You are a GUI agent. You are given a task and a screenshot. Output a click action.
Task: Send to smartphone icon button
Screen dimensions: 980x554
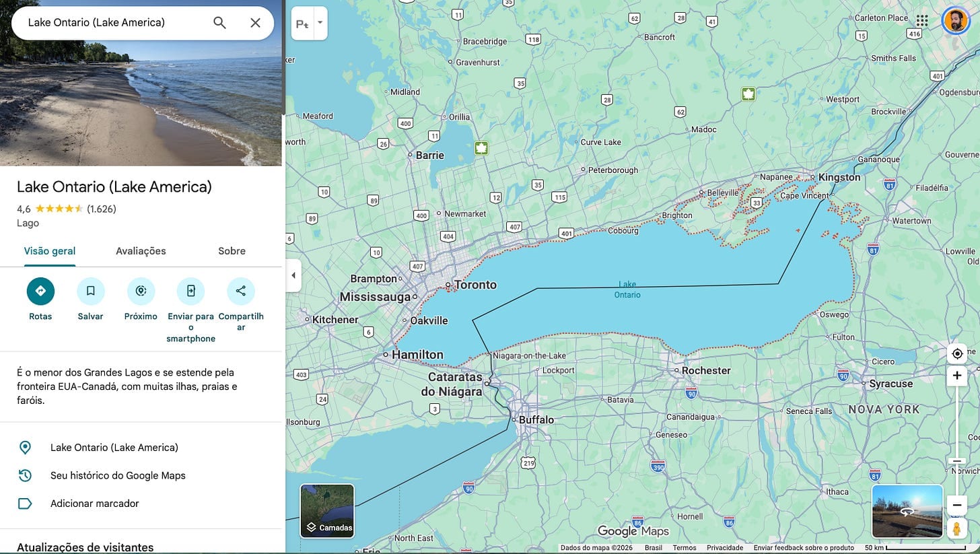pos(190,291)
